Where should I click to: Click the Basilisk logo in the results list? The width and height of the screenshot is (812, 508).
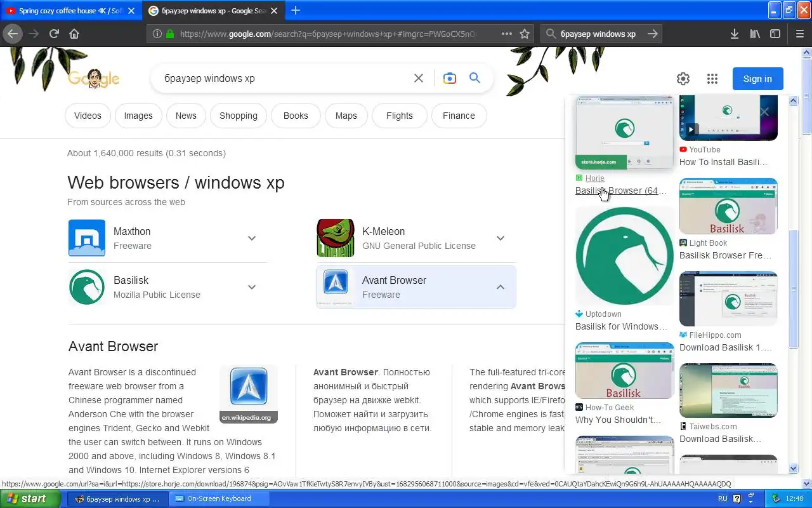point(87,286)
